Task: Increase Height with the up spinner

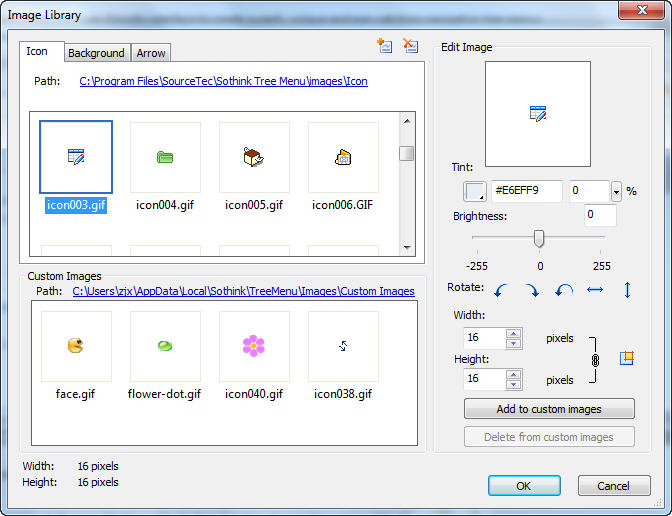Action: pos(513,375)
